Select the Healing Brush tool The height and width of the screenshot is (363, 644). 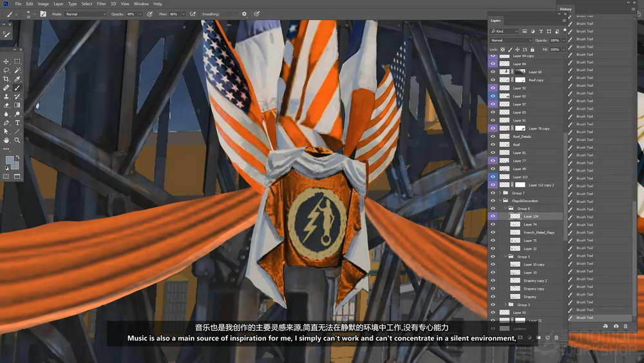(x=6, y=88)
